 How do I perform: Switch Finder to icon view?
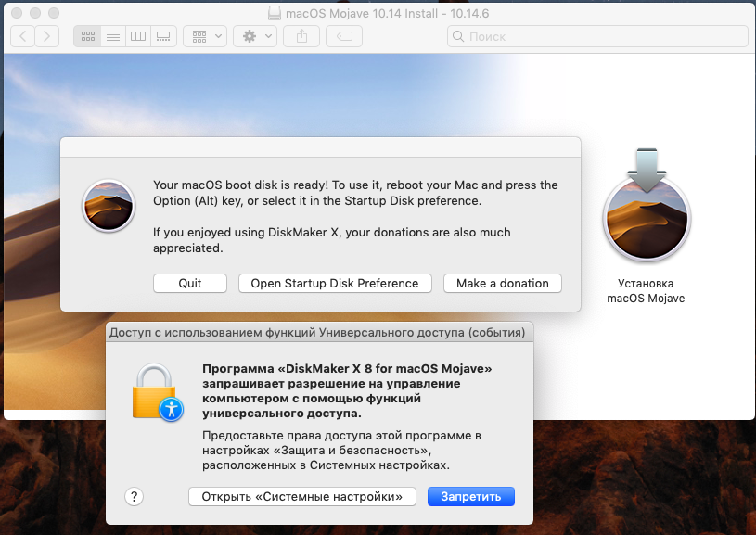[x=88, y=36]
